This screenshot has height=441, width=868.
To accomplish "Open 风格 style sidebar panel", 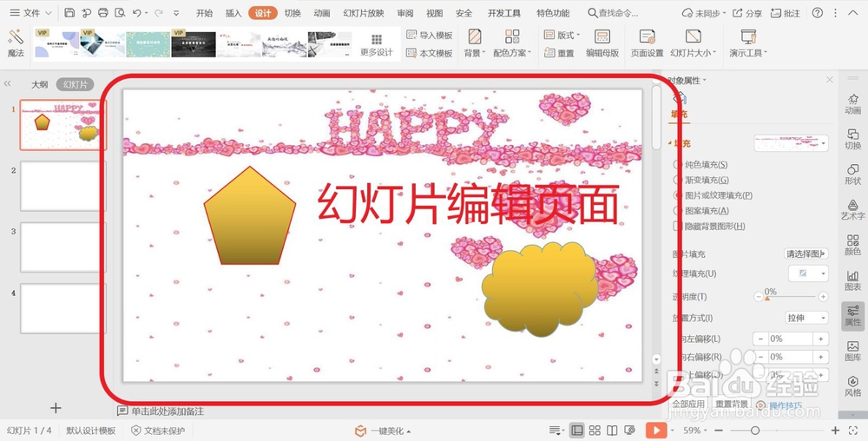I will pyautogui.click(x=852, y=386).
